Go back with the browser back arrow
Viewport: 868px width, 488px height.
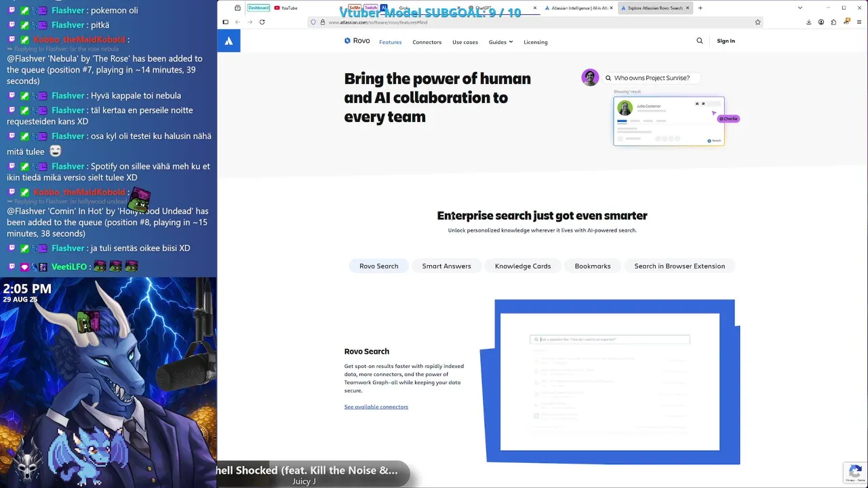(x=237, y=22)
